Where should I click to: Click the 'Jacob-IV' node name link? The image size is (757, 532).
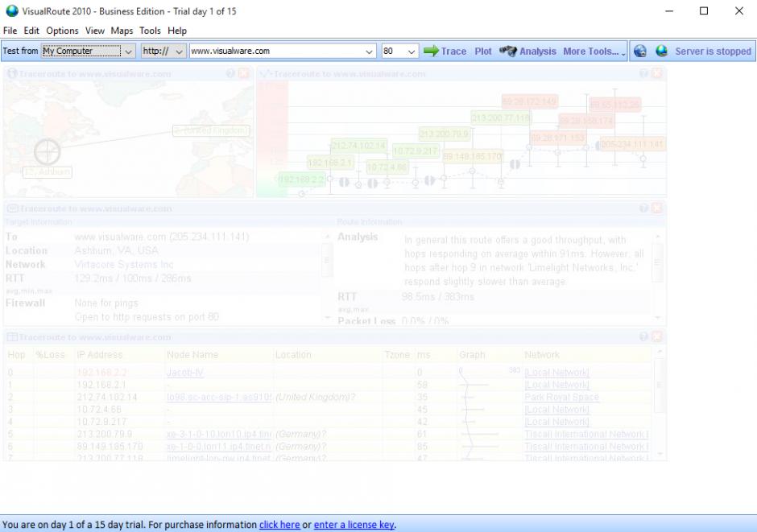pos(185,373)
